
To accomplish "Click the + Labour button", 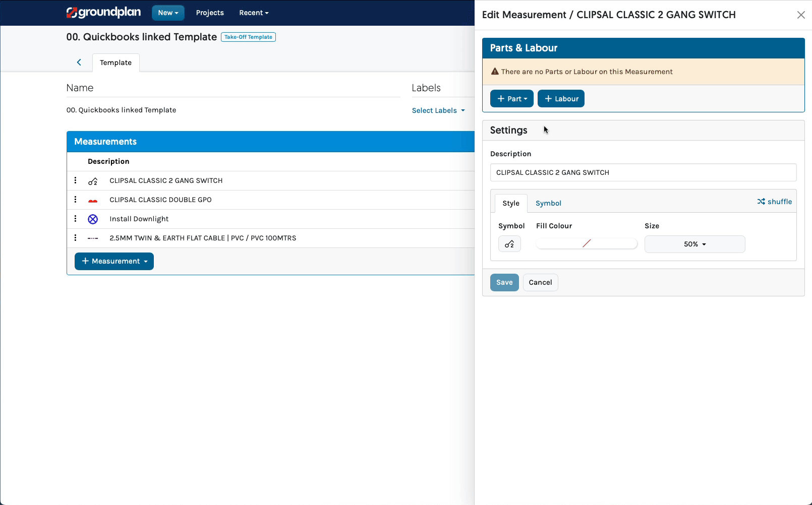I will 561,98.
